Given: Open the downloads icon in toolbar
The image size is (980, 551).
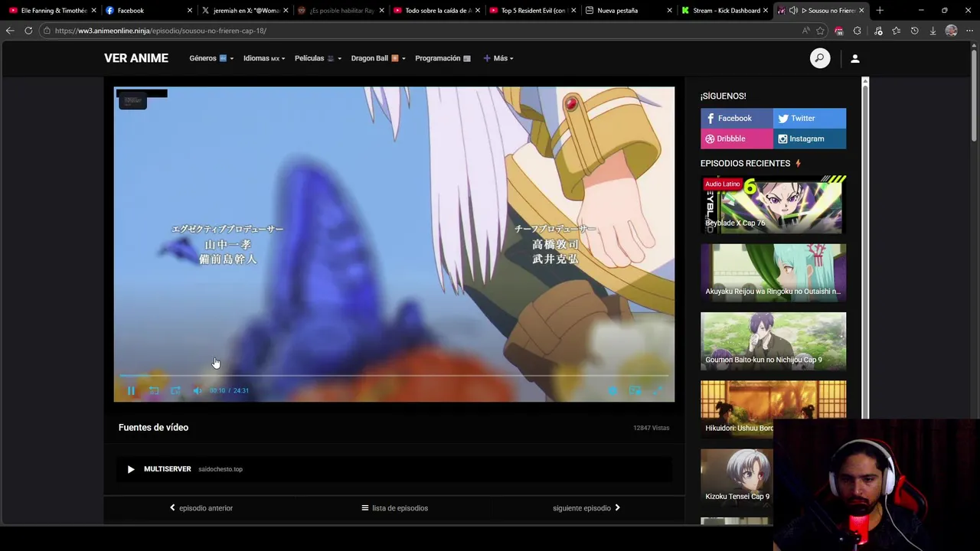Looking at the screenshot, I should [x=933, y=31].
